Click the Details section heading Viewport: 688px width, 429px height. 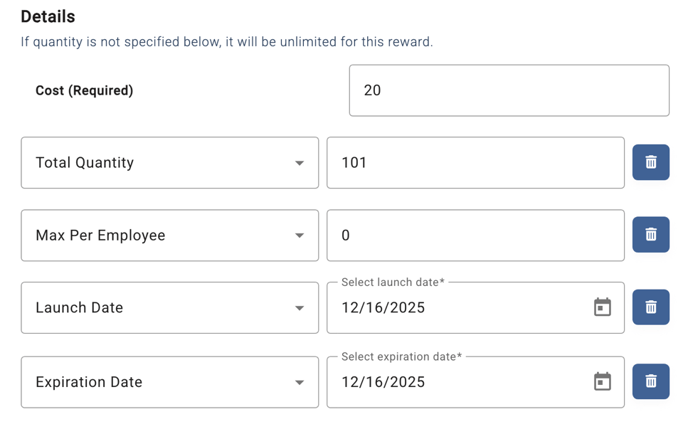[x=48, y=17]
